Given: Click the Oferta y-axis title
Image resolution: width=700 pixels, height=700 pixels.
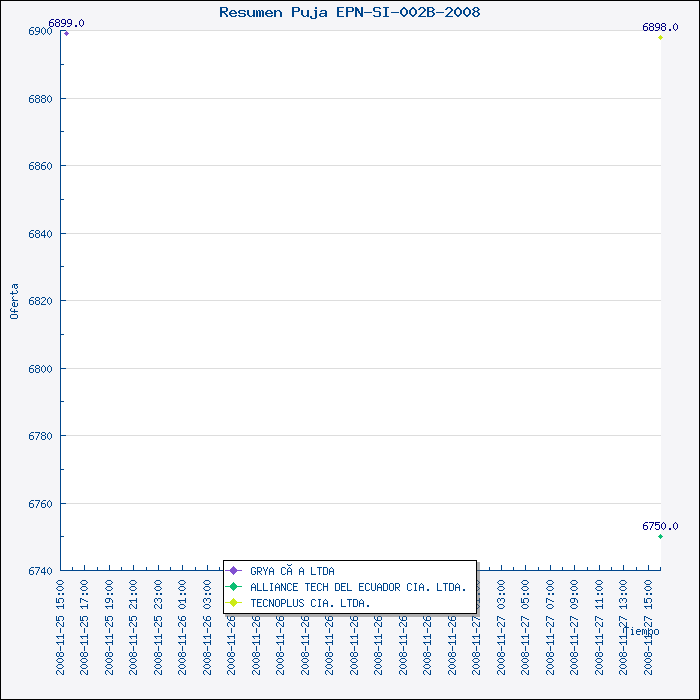Looking at the screenshot, I should (14, 300).
